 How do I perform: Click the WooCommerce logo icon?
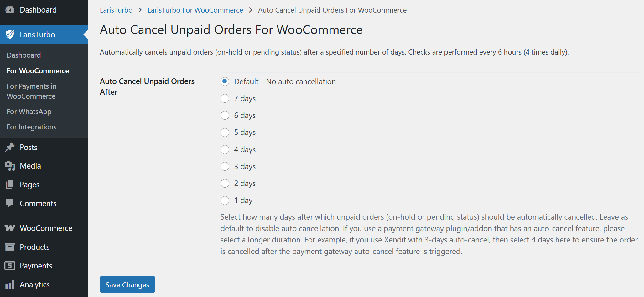(x=10, y=228)
